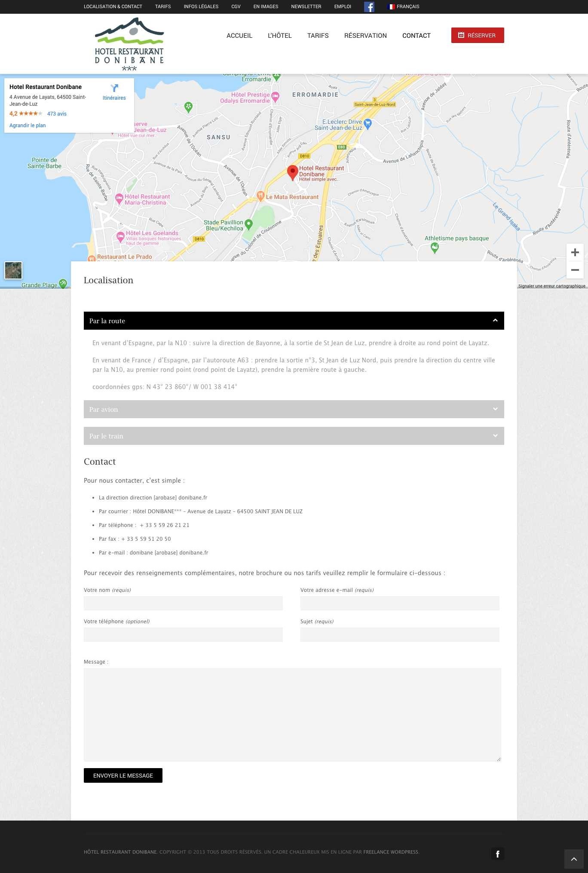Image resolution: width=588 pixels, height=873 pixels.
Task: Switch map to satellite view thumbnail
Action: [13, 270]
